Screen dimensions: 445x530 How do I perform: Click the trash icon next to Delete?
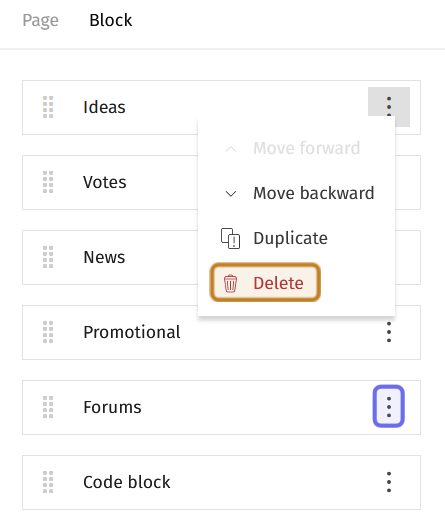230,283
